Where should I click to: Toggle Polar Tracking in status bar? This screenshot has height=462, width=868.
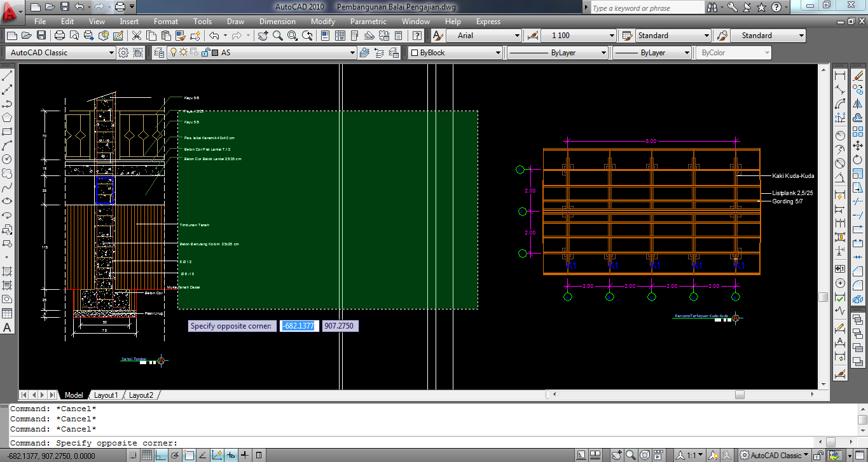coord(176,455)
